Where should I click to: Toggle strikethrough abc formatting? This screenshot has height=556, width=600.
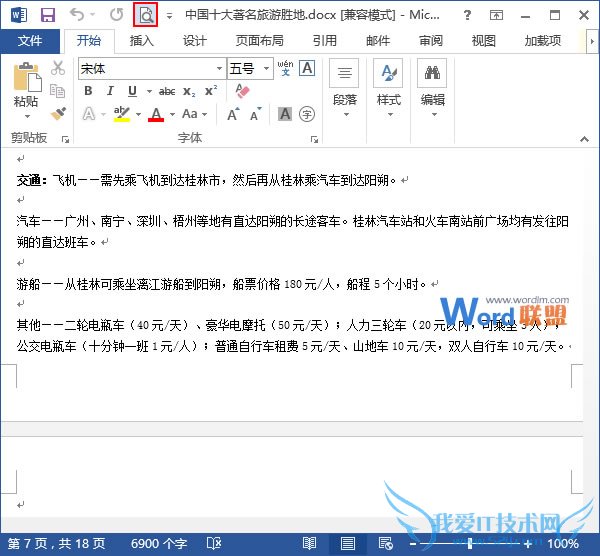167,91
